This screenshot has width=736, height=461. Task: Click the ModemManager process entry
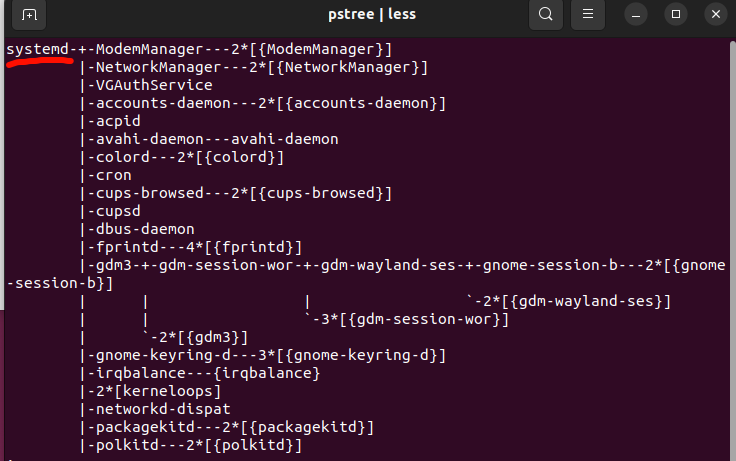[149, 49]
